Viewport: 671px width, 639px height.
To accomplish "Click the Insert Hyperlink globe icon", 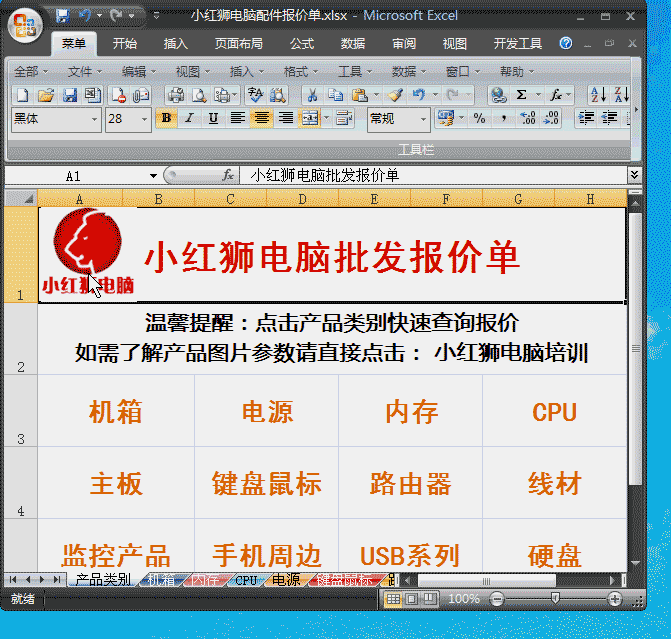I will [x=498, y=95].
